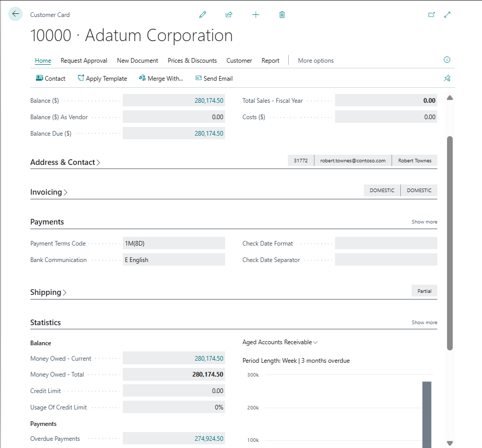Click Send Email action
The height and width of the screenshot is (448, 482).
(214, 79)
